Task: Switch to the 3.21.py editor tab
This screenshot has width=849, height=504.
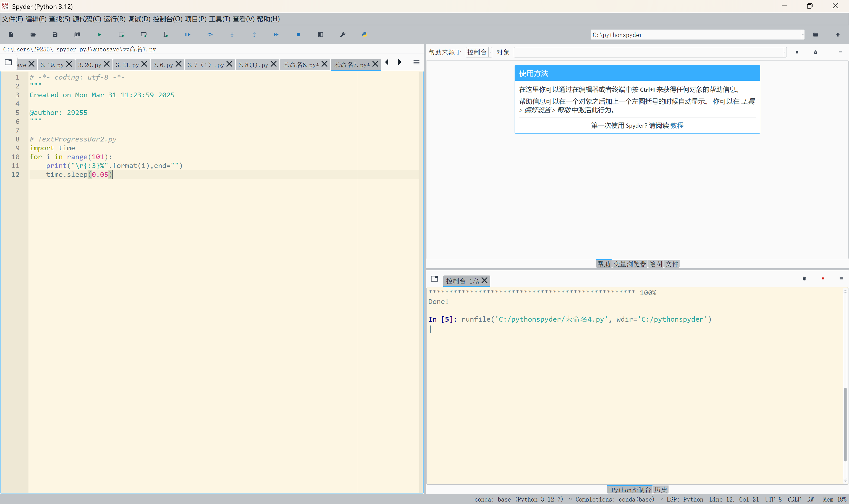Action: coord(127,65)
